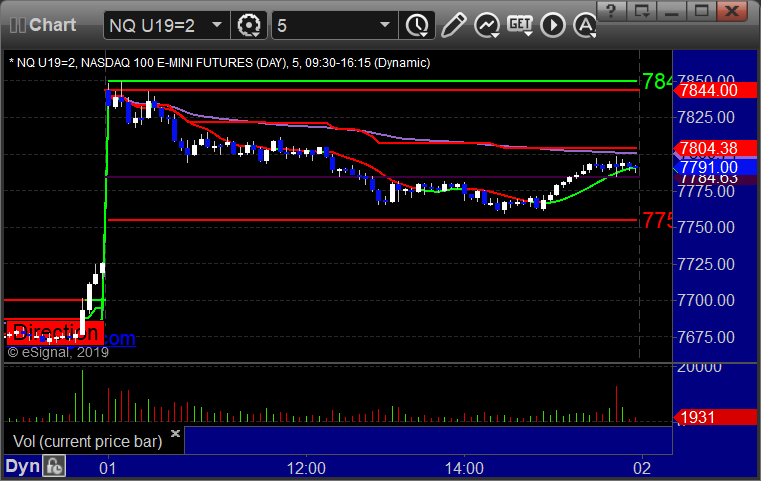Click the red Direction label box
761x481 pixels.
tap(54, 332)
